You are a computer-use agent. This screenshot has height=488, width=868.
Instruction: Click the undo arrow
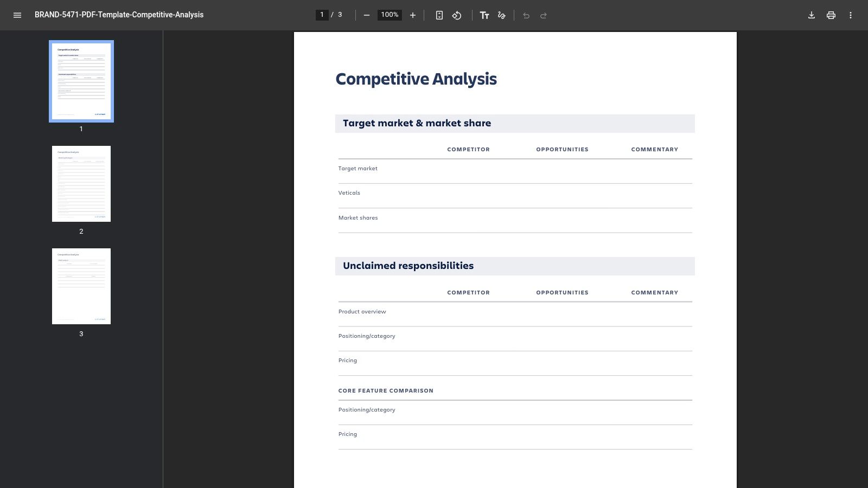point(526,15)
